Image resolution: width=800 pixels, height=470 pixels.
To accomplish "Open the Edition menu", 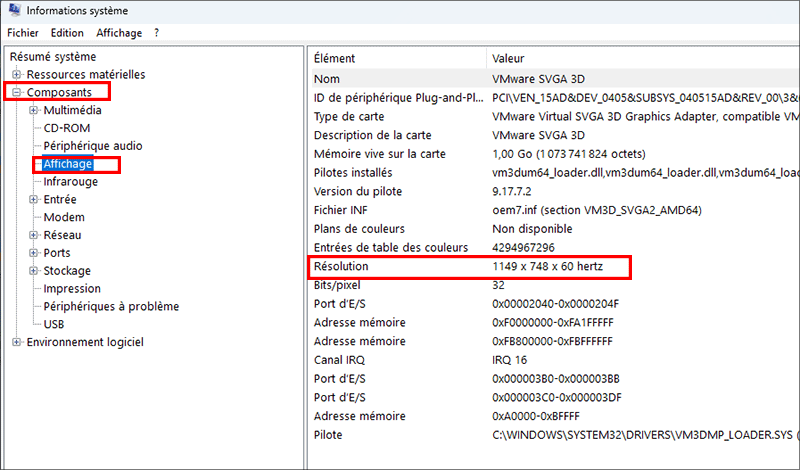I will [x=67, y=33].
